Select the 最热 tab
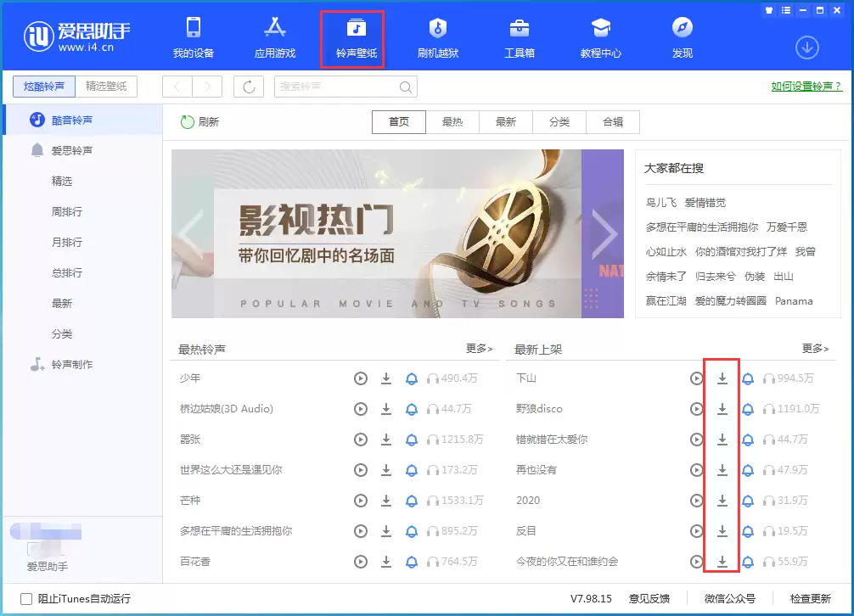This screenshot has height=616, width=854. pos(452,122)
